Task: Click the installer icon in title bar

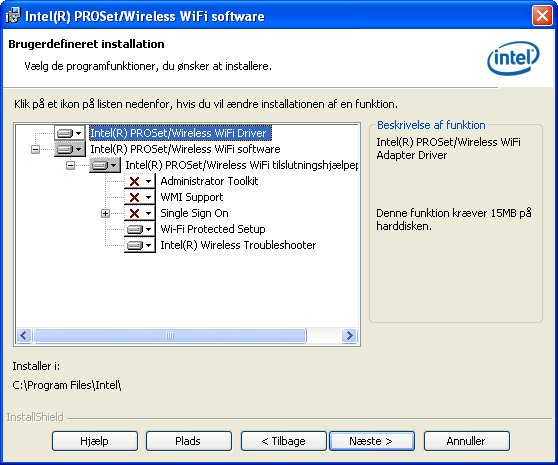Action: [13, 16]
